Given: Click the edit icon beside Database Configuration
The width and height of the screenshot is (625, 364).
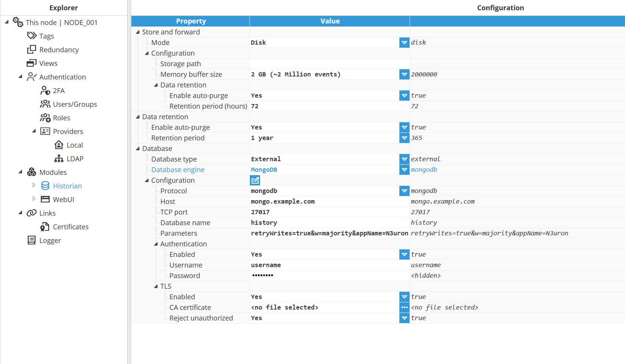Looking at the screenshot, I should [255, 180].
